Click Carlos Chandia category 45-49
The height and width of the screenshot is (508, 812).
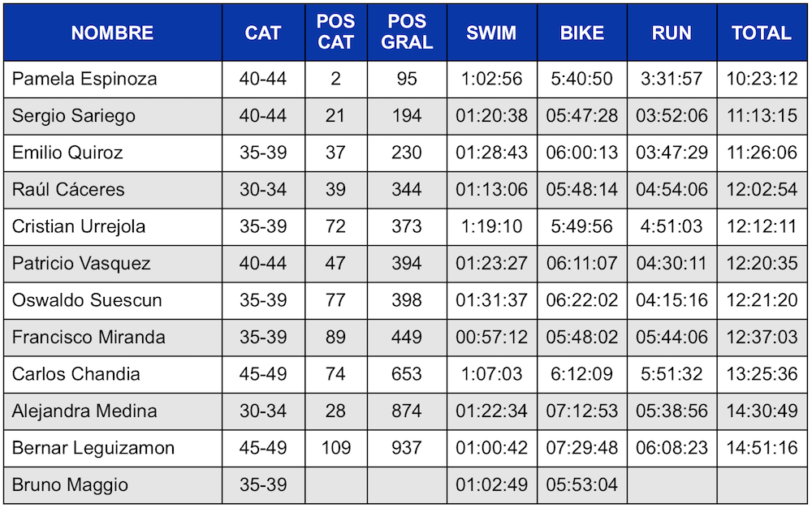tap(263, 374)
